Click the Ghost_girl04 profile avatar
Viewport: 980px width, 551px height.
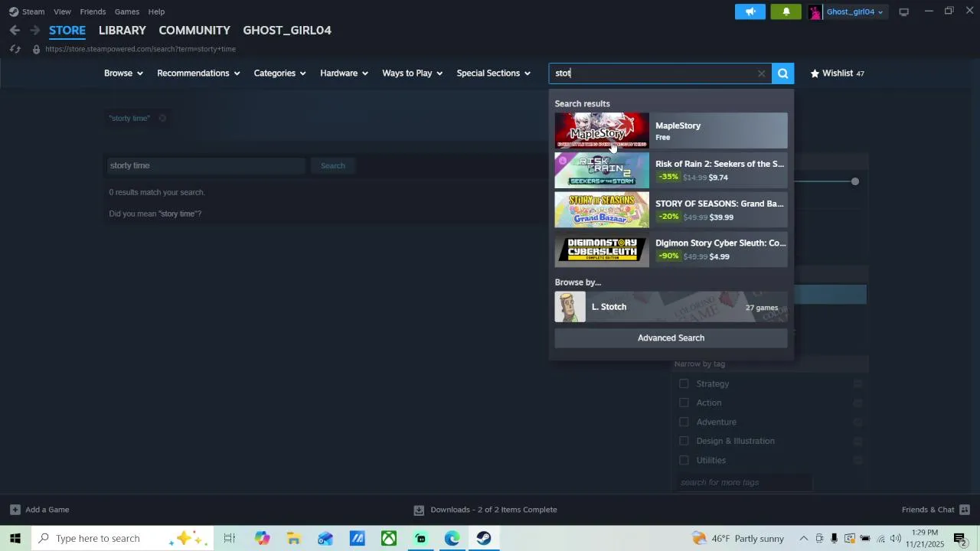coord(815,11)
